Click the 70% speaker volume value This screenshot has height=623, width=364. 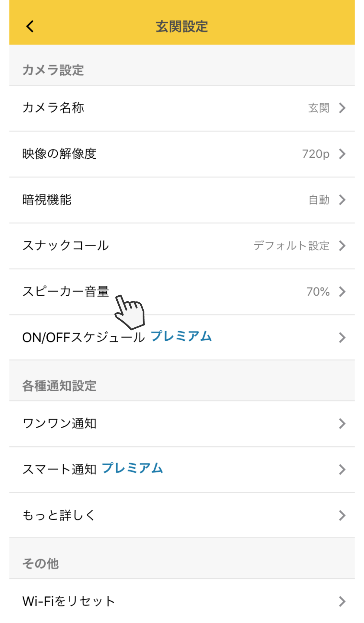click(x=318, y=292)
